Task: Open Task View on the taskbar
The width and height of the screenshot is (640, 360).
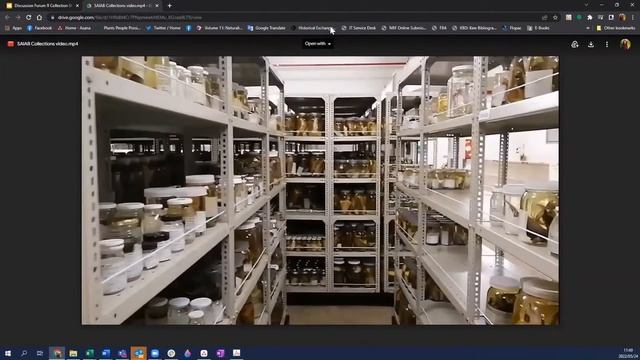Action: tap(40, 353)
